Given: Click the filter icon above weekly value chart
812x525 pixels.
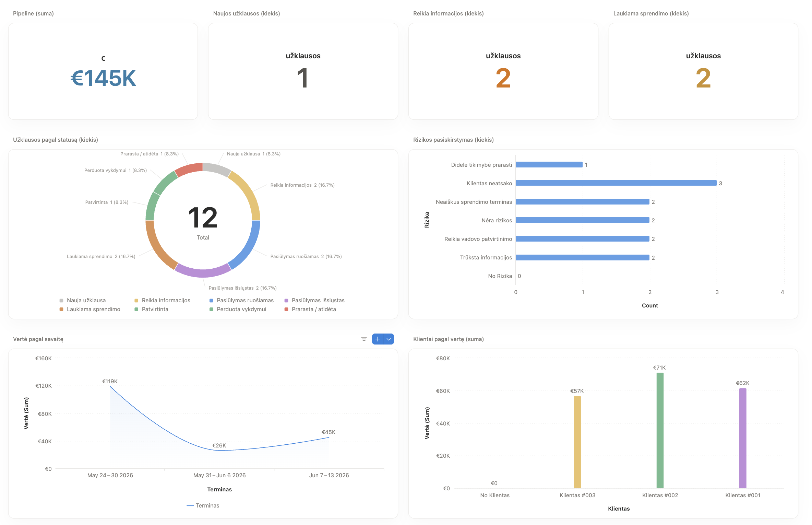Looking at the screenshot, I should 364,339.
